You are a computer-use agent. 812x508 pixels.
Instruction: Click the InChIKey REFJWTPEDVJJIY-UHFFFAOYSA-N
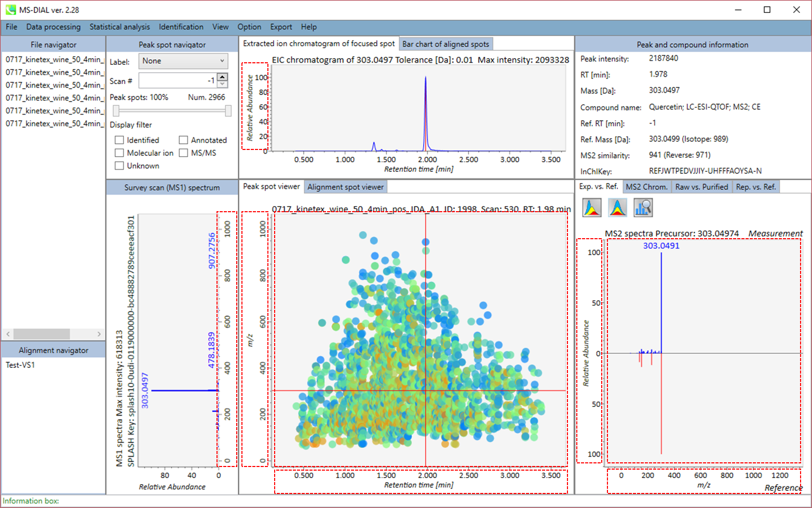coord(706,171)
